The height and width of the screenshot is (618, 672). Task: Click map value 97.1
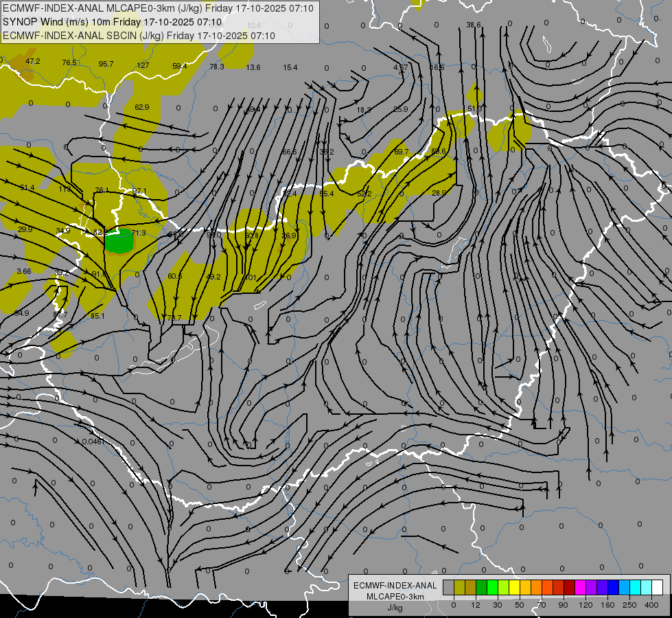coord(139,191)
